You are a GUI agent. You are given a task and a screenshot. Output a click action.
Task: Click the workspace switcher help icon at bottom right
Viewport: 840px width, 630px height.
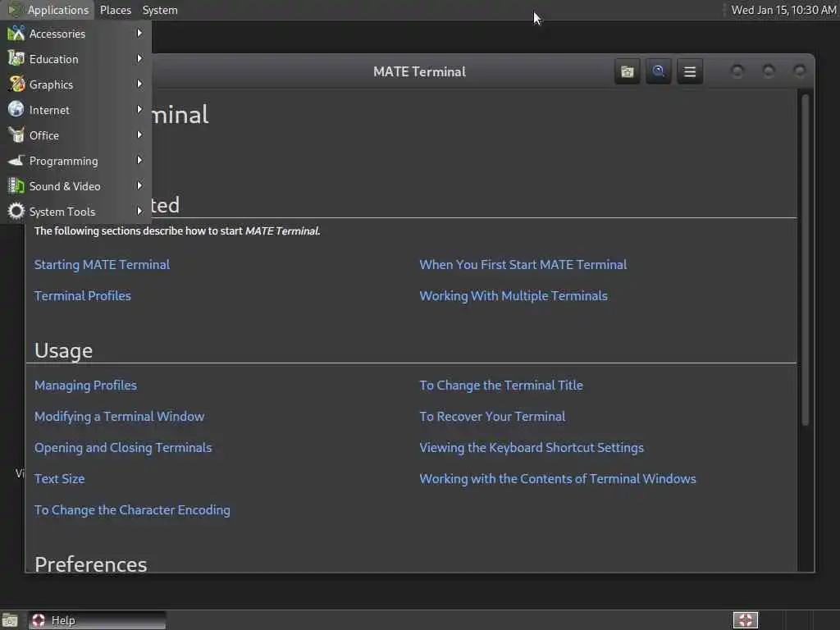point(745,620)
